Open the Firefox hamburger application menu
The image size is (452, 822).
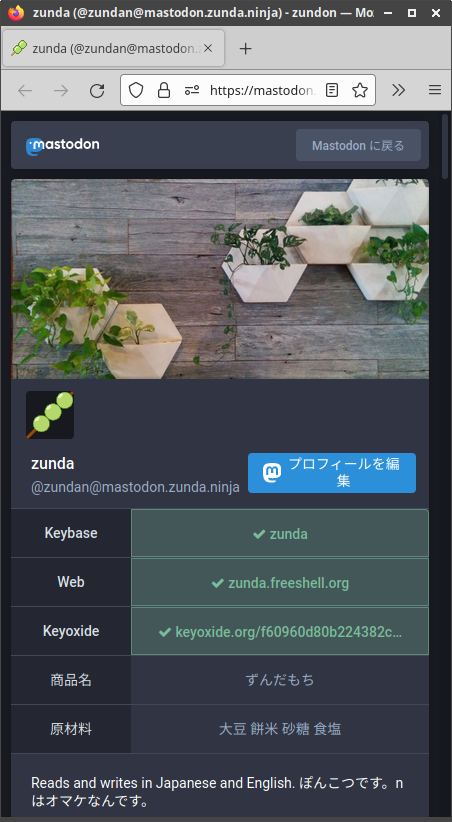click(x=435, y=90)
